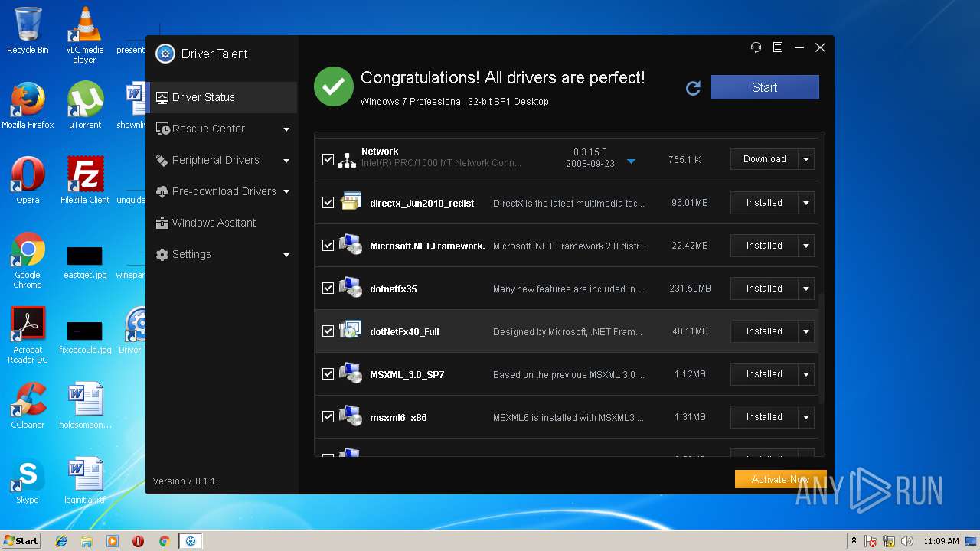Viewport: 980px width, 551px height.
Task: Click the dotNetFx40_Full item icon
Action: point(351,331)
